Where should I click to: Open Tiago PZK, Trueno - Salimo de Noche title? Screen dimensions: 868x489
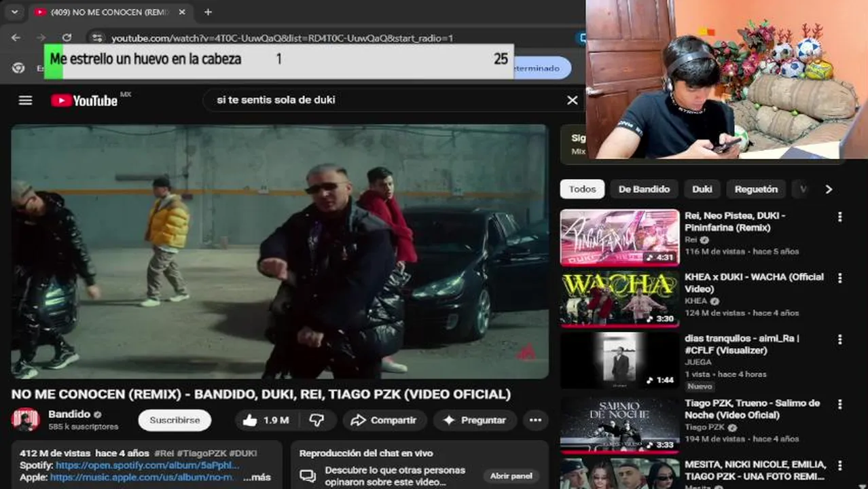pos(753,409)
